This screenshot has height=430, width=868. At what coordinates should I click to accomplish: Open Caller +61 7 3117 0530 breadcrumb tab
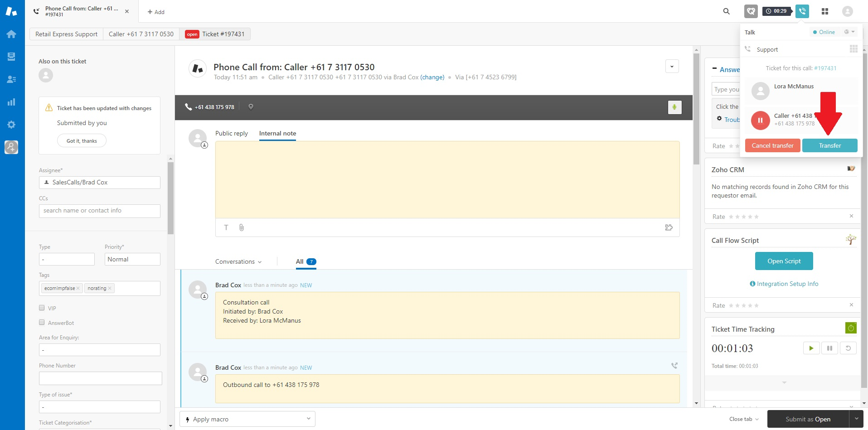(x=141, y=34)
